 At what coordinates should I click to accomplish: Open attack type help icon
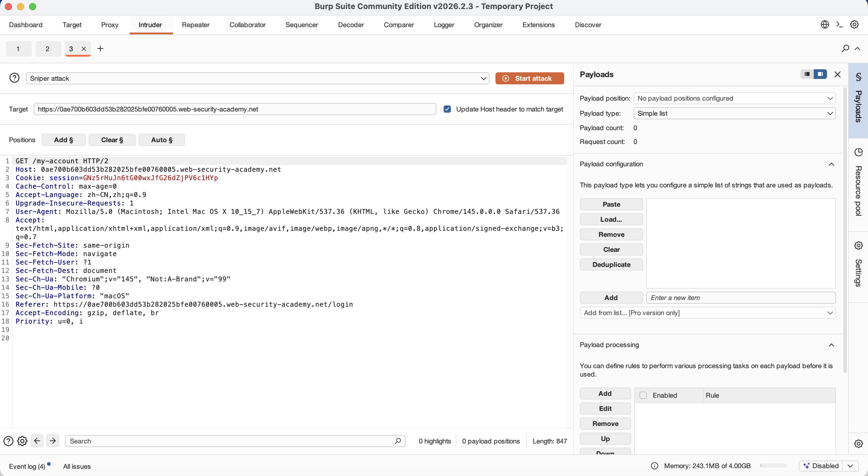click(14, 78)
